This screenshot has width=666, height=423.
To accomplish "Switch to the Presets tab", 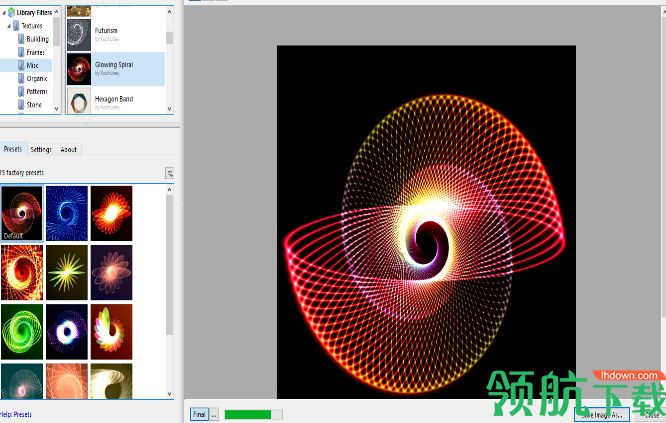I will click(x=13, y=149).
